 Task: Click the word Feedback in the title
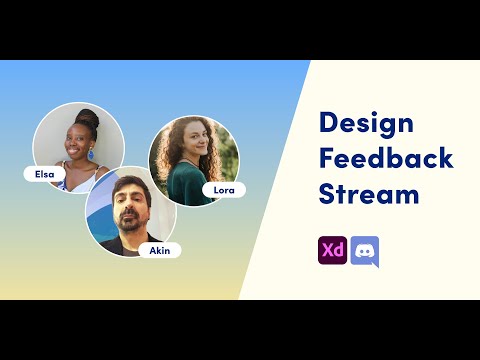(386, 157)
